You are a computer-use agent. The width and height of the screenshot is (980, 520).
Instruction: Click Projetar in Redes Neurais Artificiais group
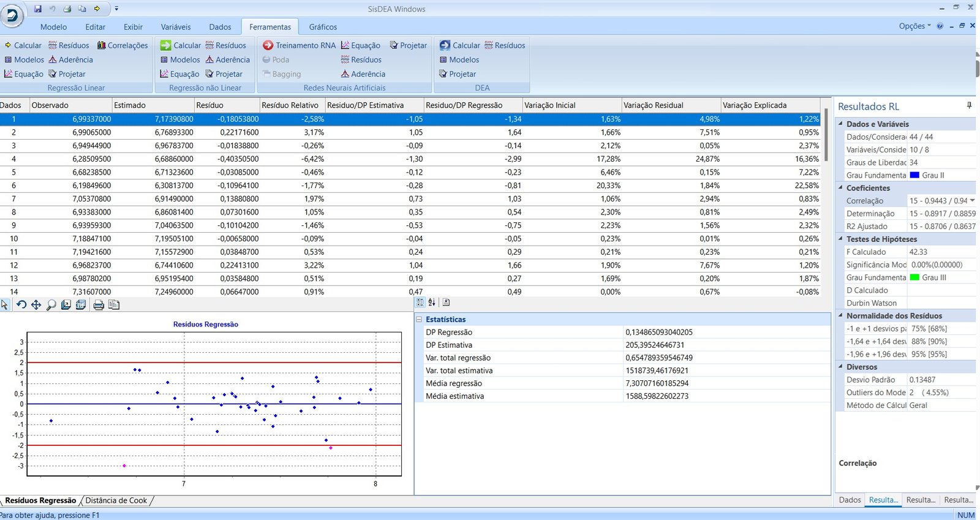408,45
